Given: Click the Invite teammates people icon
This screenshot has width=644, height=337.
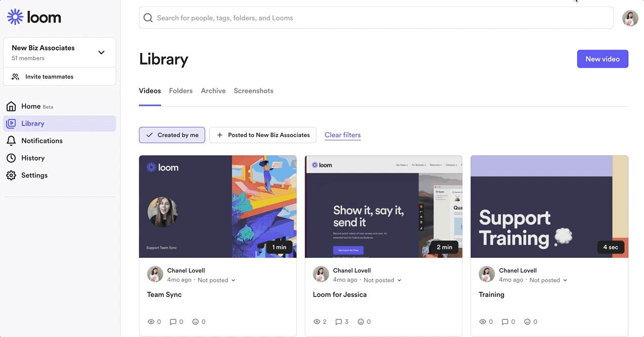Looking at the screenshot, I should click(15, 77).
